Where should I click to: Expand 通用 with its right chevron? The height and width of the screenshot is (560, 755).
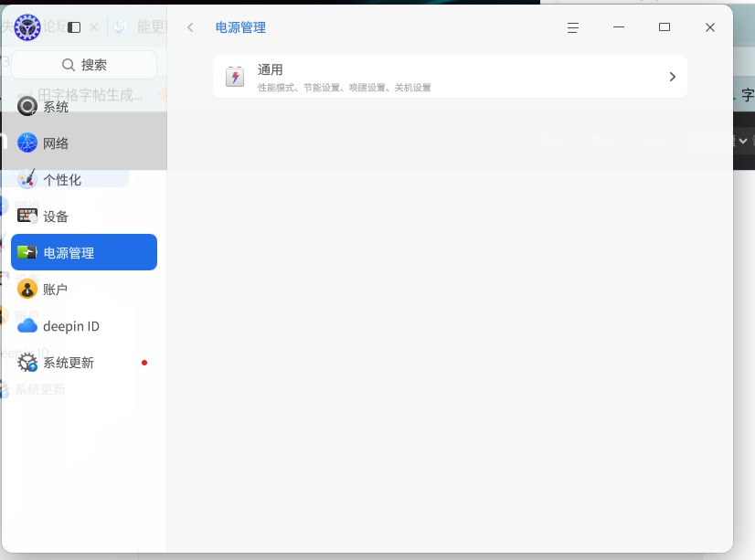click(673, 77)
